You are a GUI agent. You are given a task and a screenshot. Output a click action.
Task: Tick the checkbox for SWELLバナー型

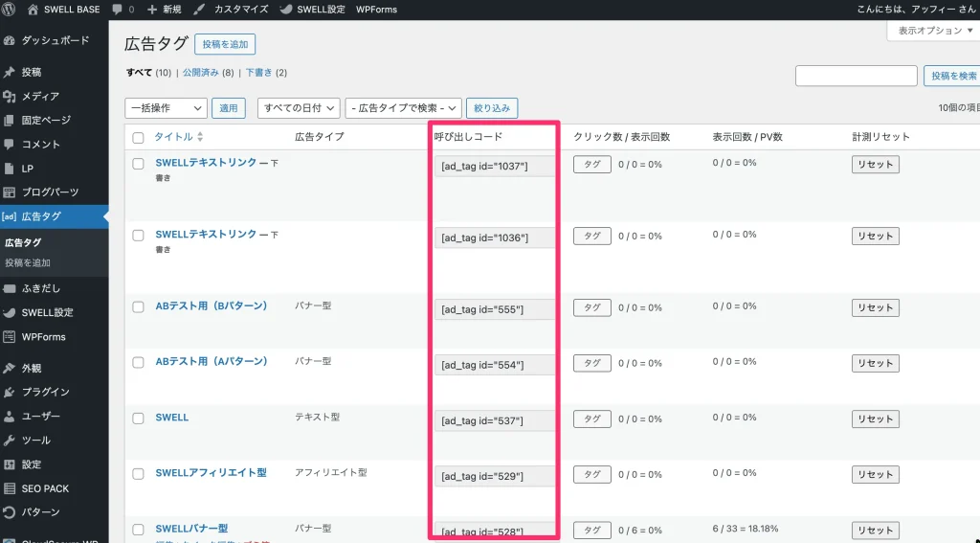click(x=138, y=530)
